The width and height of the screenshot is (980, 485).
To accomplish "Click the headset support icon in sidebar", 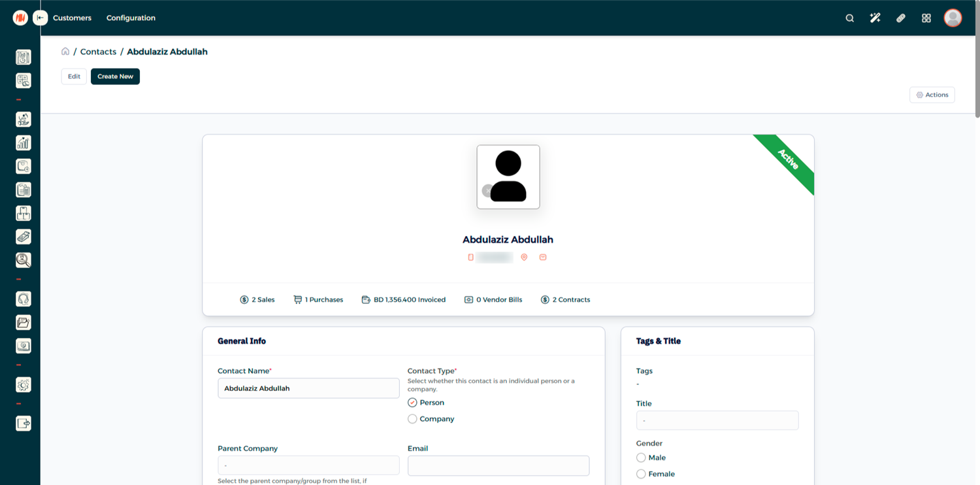I will (24, 299).
